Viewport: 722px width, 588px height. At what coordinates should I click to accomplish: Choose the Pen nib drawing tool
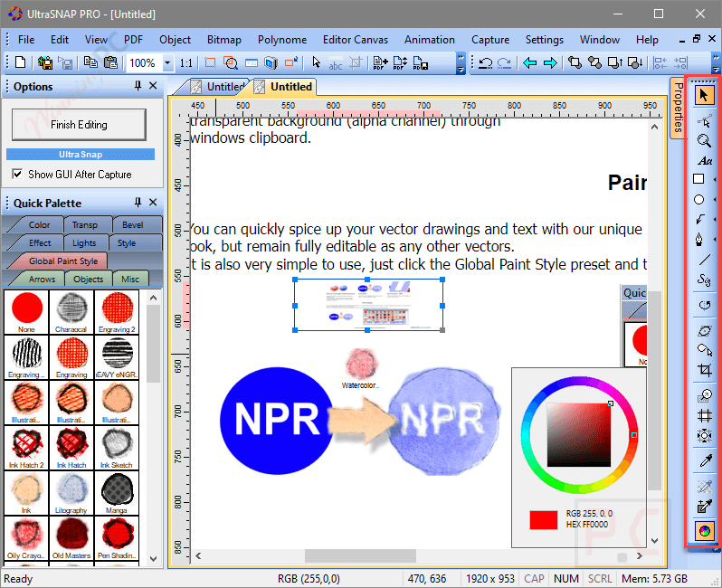(x=700, y=240)
